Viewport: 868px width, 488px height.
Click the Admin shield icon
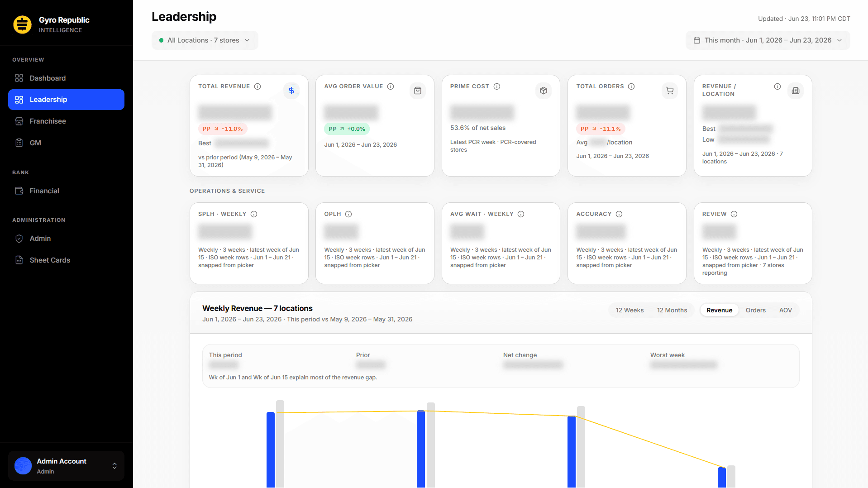[19, 239]
